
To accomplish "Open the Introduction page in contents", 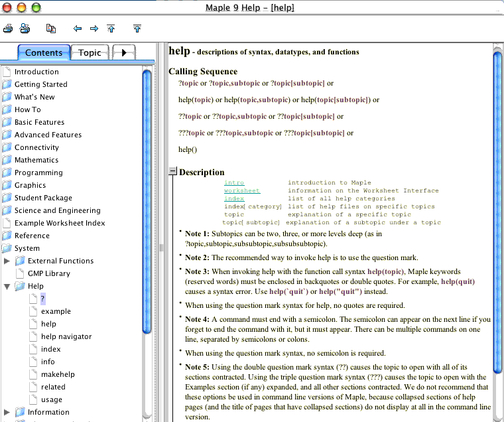I will click(36, 72).
